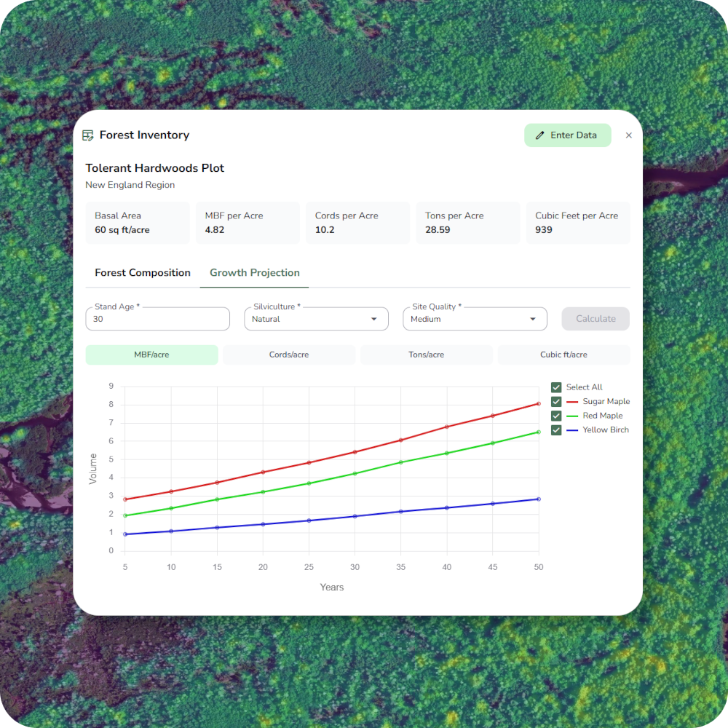Disable the Yellow Birch checkbox
The image size is (728, 728).
point(556,430)
